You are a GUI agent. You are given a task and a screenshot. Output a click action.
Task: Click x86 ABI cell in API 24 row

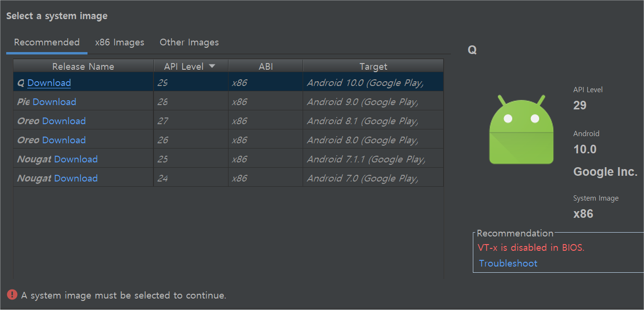[265, 178]
